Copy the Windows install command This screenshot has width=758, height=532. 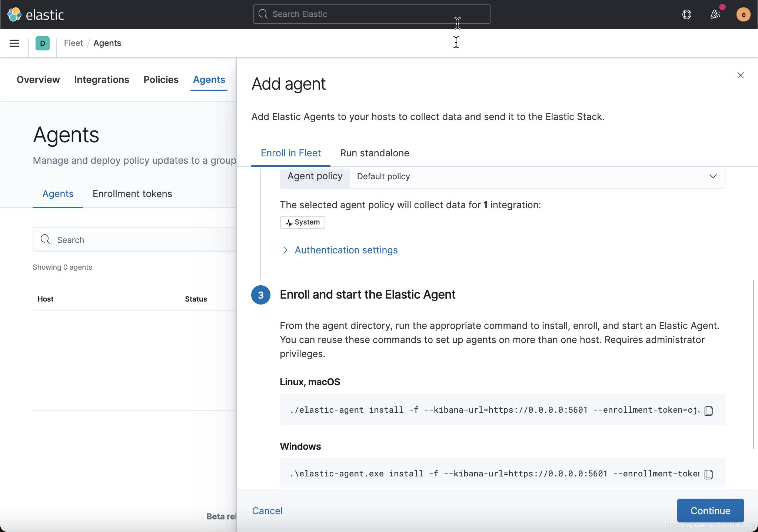(x=708, y=474)
